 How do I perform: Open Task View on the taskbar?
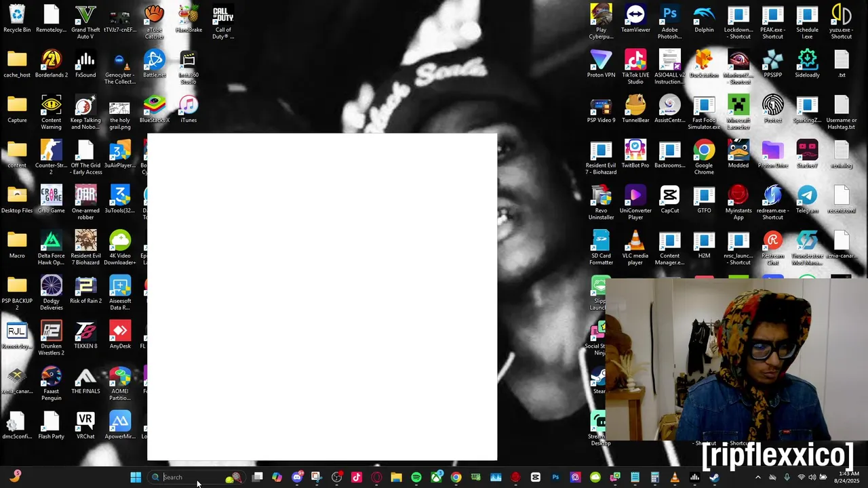258,477
